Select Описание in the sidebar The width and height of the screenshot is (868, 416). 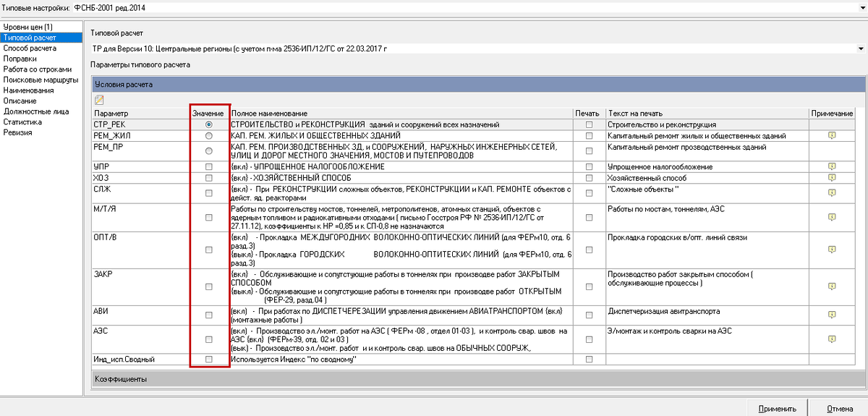pos(20,101)
